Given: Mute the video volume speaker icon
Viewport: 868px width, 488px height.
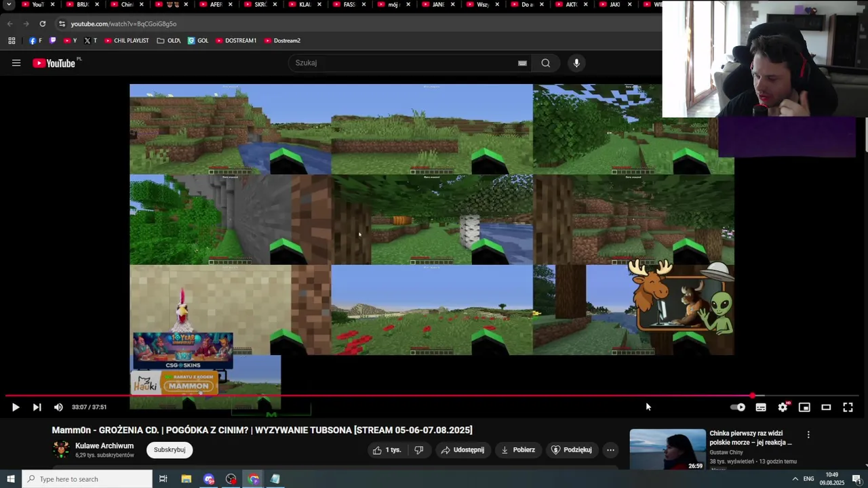Looking at the screenshot, I should click(x=58, y=407).
